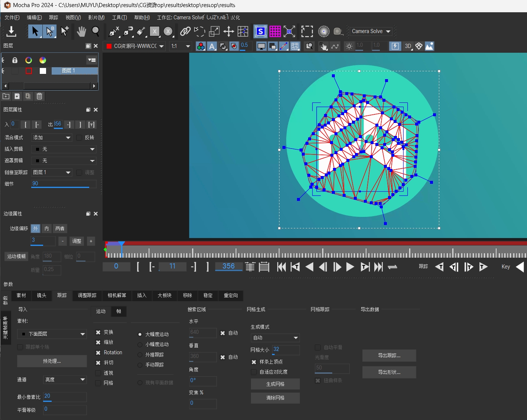The width and height of the screenshot is (527, 420).
Task: Toggle the Show planar surface S icon
Action: click(261, 32)
